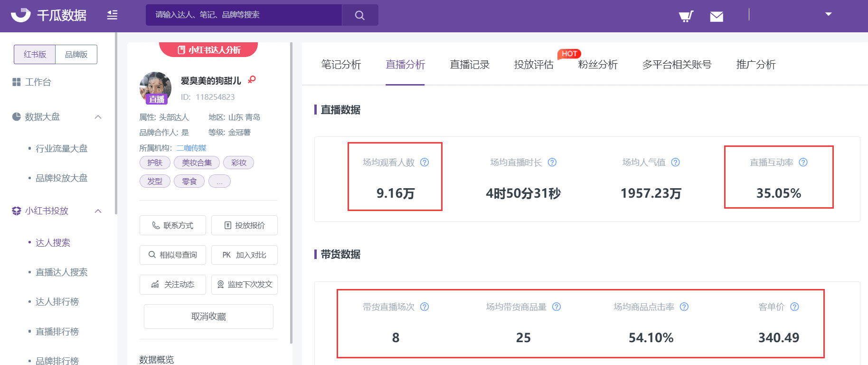The width and height of the screenshot is (868, 365).
Task: Open 直播达人搜索 menu item
Action: [62, 272]
